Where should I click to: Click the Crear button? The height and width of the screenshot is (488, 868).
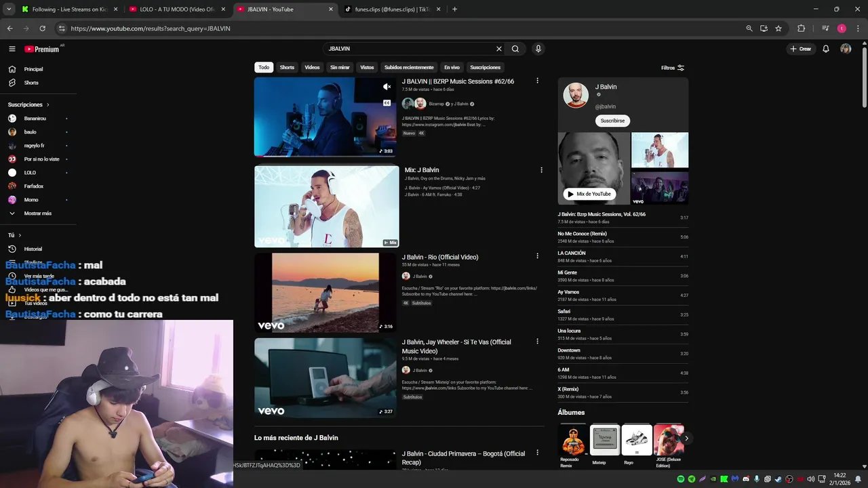[x=801, y=49]
